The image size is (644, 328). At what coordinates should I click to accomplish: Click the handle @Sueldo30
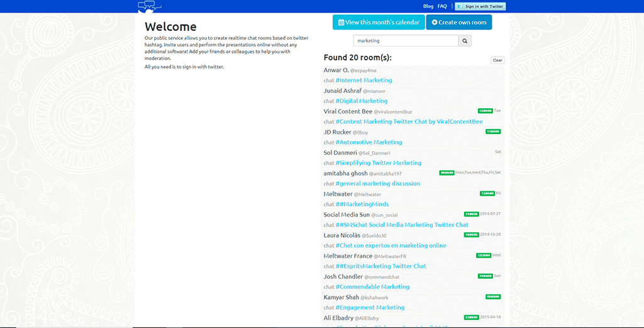[374, 235]
